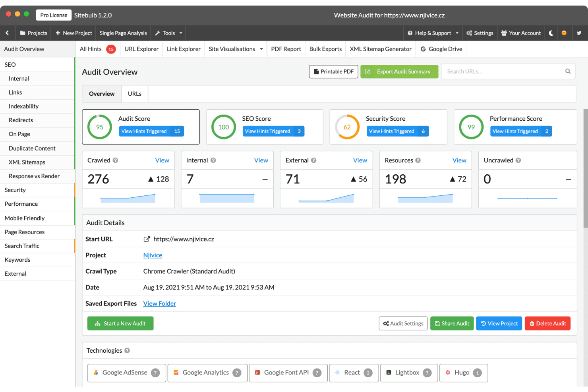Click the help icon beside Technologies
The image size is (588, 392).
[x=127, y=351]
